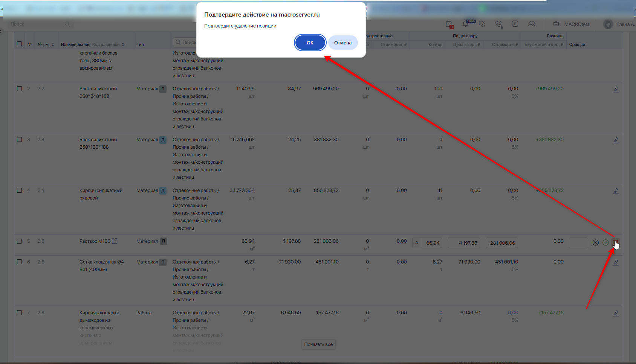The width and height of the screenshot is (636, 364).
Task: Open notifications bell showing 1465
Action: point(466,24)
